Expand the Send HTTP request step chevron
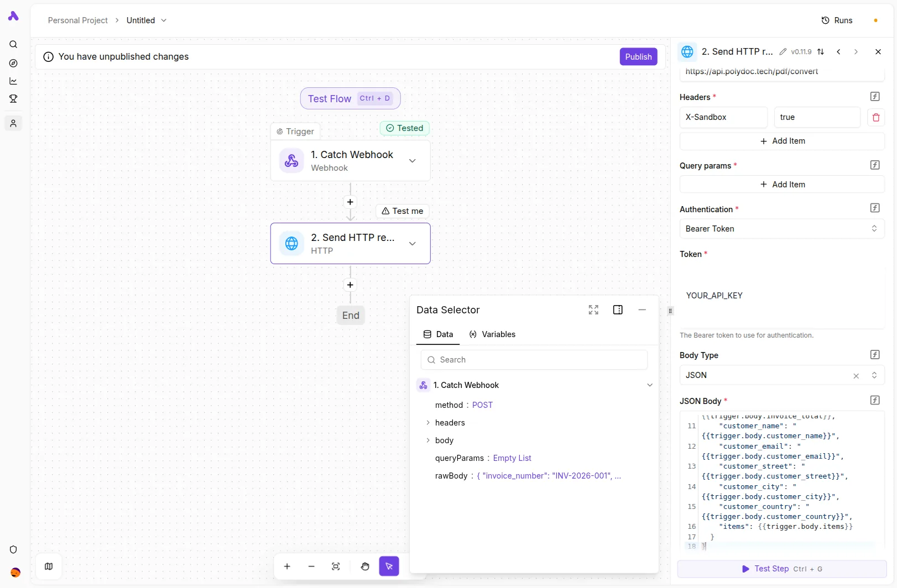The image size is (897, 588). 412,244
